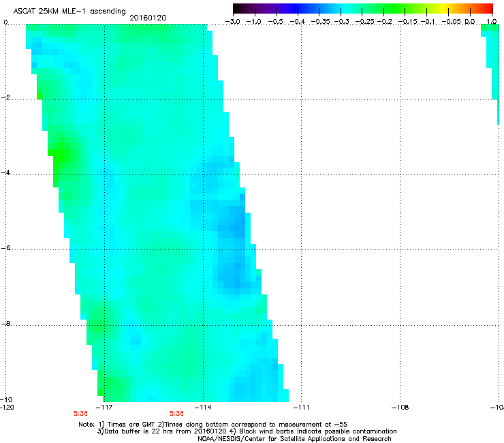The height and width of the screenshot is (443, 504).
Task: Click the colorbar label 1.0
Action: (x=492, y=22)
